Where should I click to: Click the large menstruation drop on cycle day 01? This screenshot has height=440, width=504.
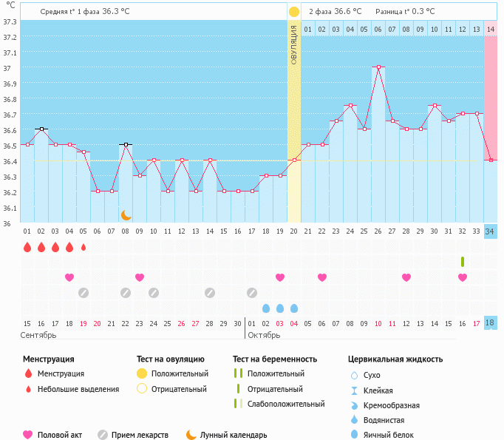pyautogui.click(x=27, y=247)
